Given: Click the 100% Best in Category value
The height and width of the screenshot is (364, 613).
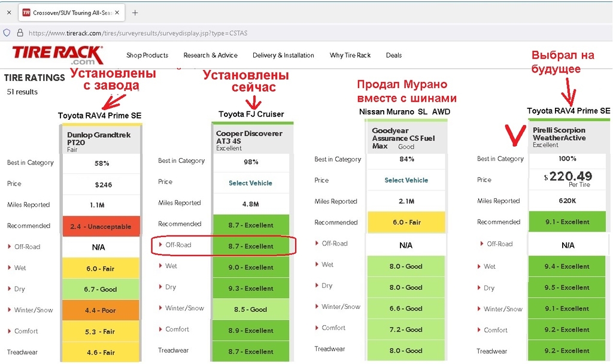Looking at the screenshot, I should 568,158.
